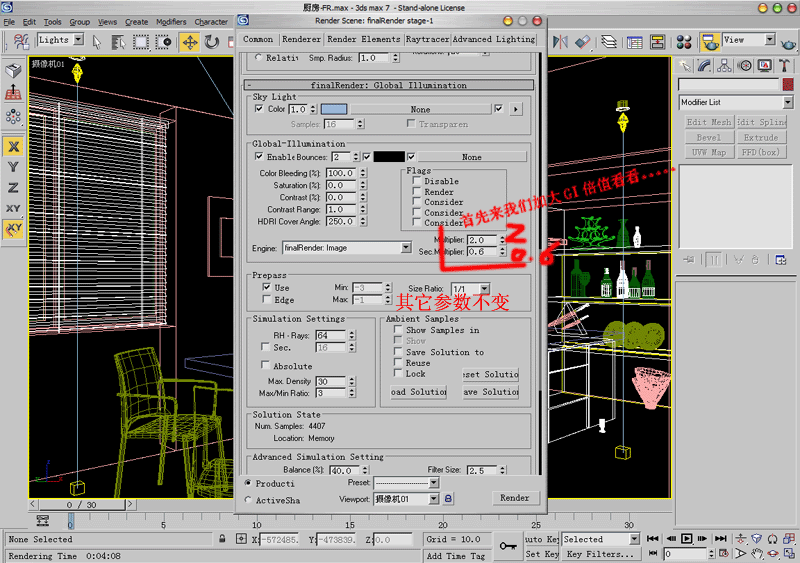The height and width of the screenshot is (563, 800).
Task: Click the Rotate tool in toolbar
Action: [x=213, y=41]
